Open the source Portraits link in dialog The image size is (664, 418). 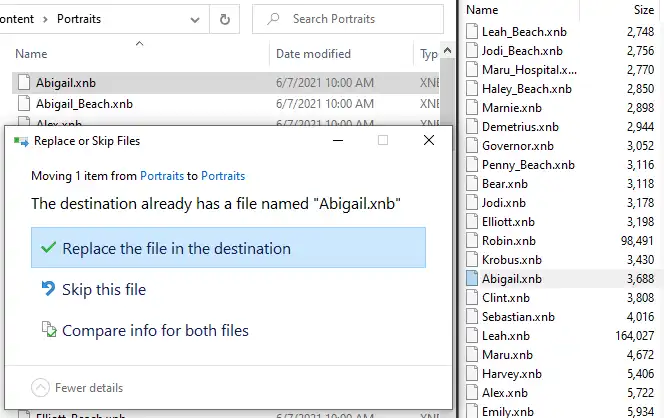[161, 175]
